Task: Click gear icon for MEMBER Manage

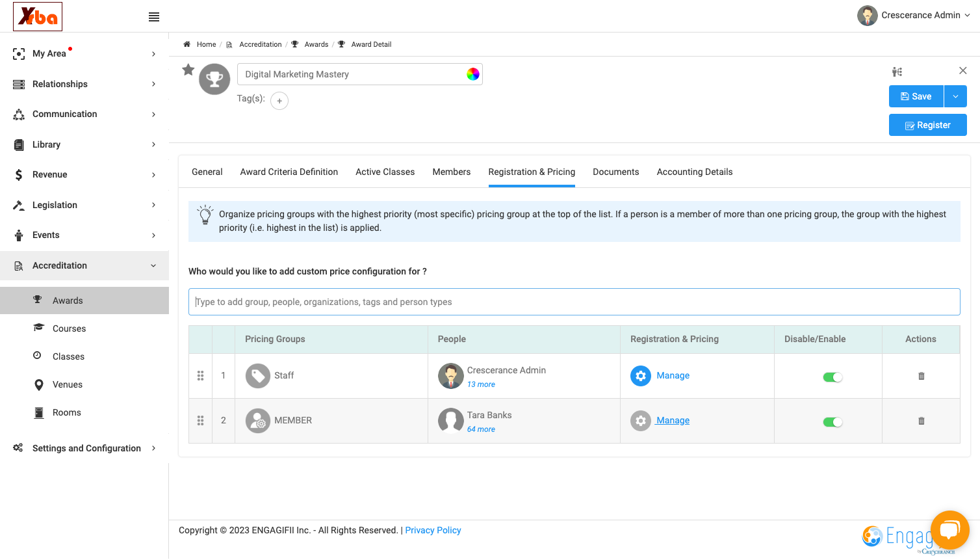Action: point(641,421)
